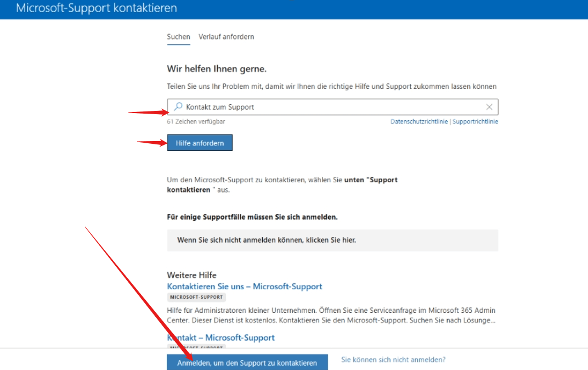Click the '61 Zeichen verfügbar' text
This screenshot has width=588, height=370.
pyautogui.click(x=196, y=121)
